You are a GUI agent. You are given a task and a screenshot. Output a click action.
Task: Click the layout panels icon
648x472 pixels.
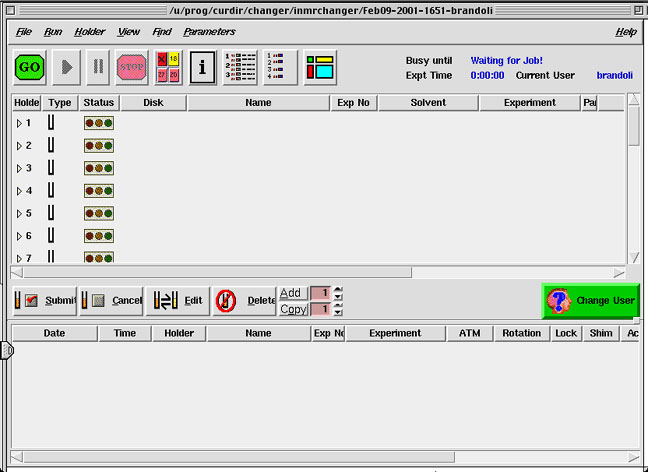pos(320,67)
